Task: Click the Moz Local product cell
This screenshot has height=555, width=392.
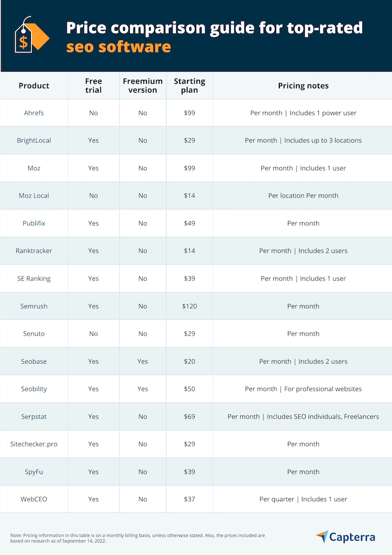Action: point(34,196)
